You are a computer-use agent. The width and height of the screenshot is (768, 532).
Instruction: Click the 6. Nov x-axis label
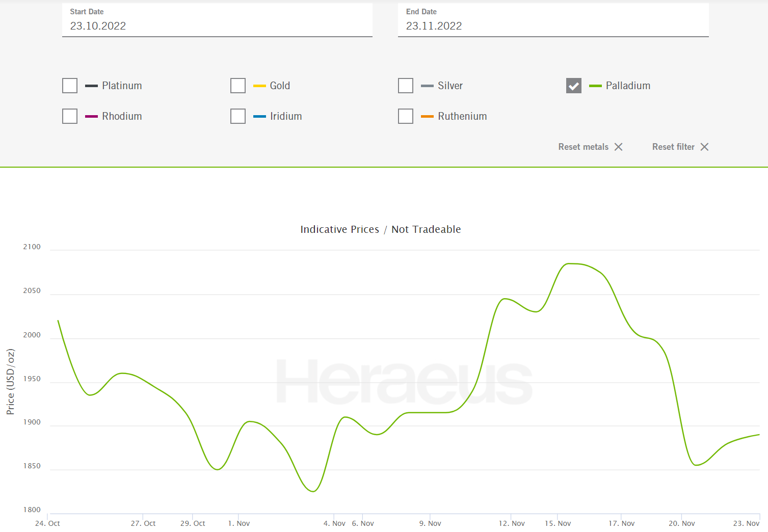[363, 523]
